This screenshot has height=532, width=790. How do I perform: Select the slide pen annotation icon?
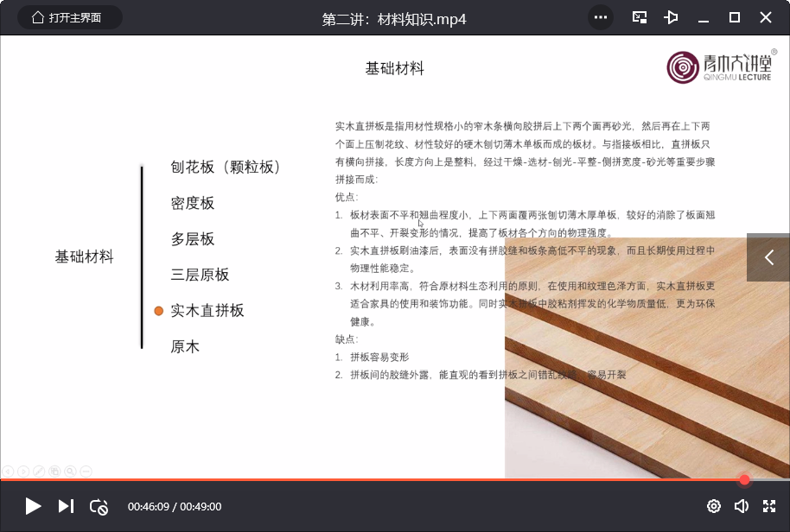(x=39, y=471)
